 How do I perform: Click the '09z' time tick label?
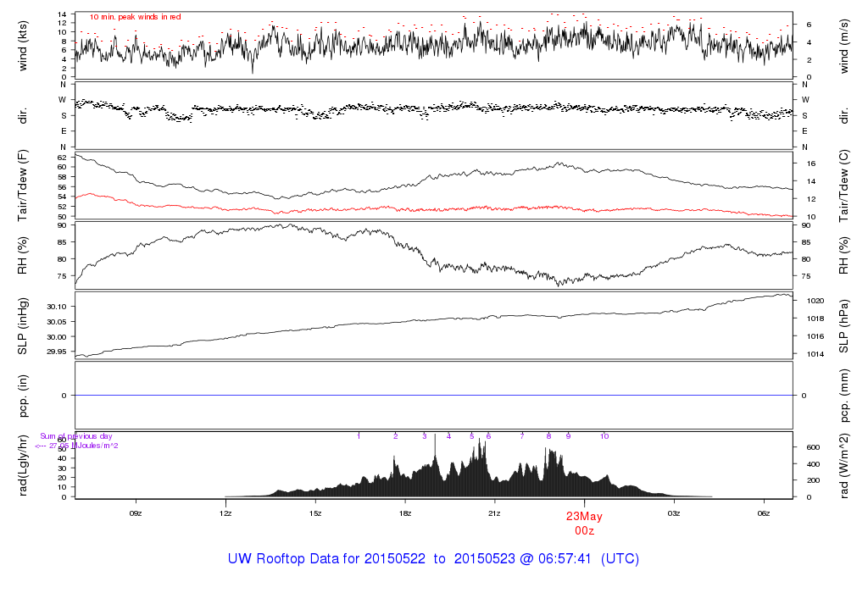[136, 513]
